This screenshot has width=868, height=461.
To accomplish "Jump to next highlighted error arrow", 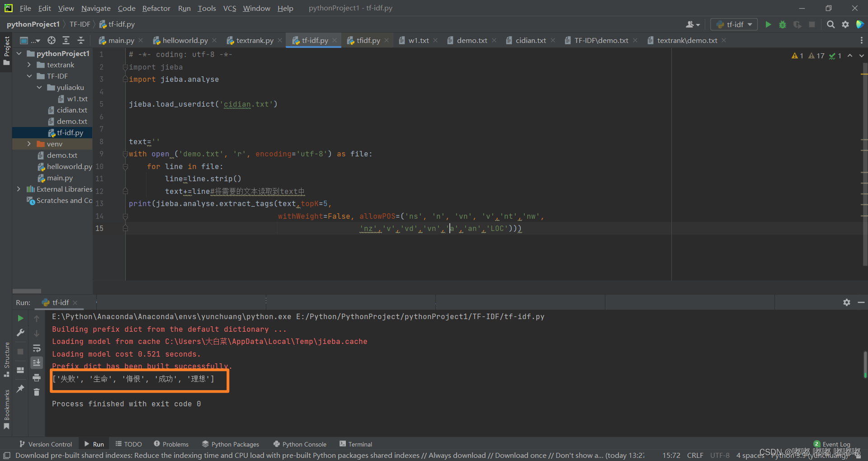I will point(862,56).
